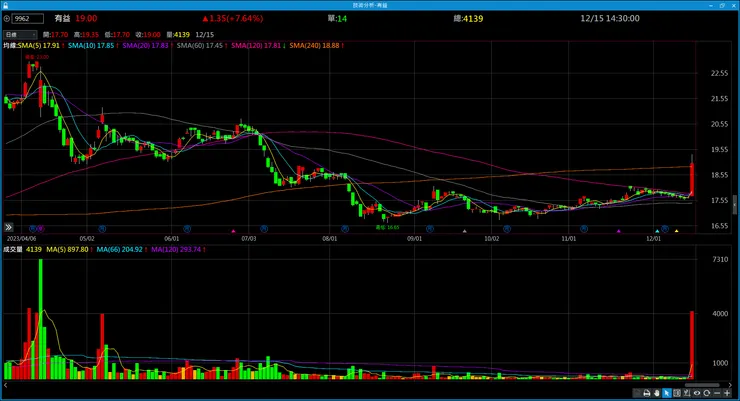
Task: Zoom in with the plus icon
Action: [727, 393]
